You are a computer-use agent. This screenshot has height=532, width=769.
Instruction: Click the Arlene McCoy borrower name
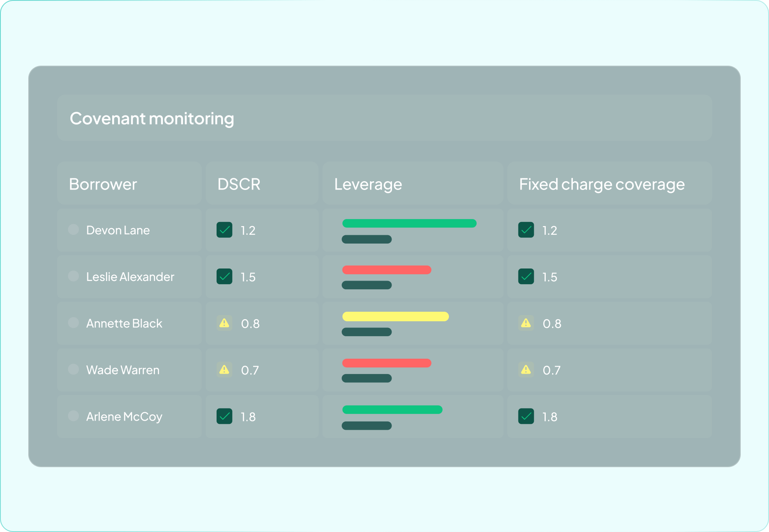[124, 416]
